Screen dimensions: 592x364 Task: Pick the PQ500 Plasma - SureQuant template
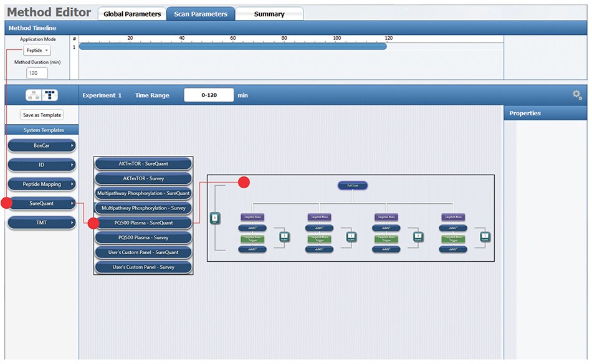[x=143, y=223]
